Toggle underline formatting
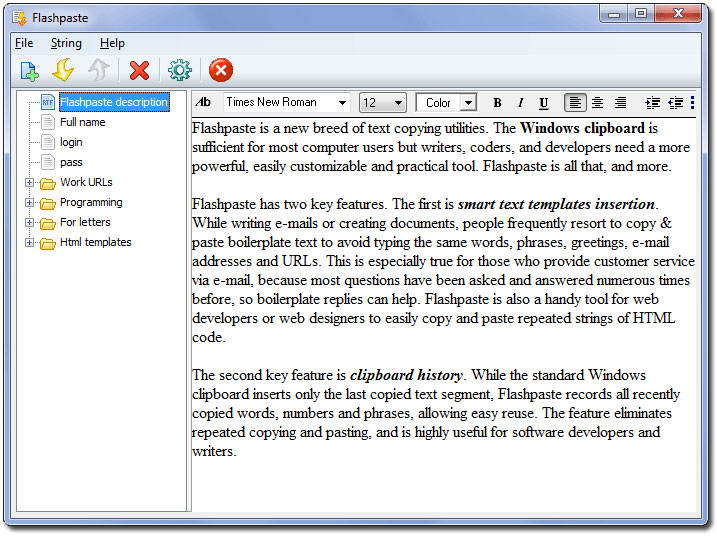Screen dimensions: 717x537 pyautogui.click(x=543, y=103)
